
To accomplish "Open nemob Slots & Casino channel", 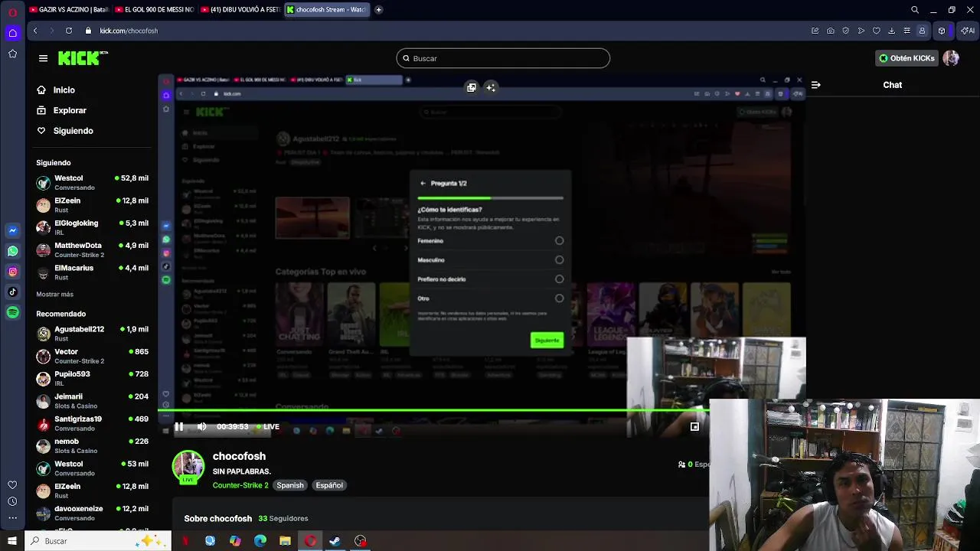I will 93,445.
